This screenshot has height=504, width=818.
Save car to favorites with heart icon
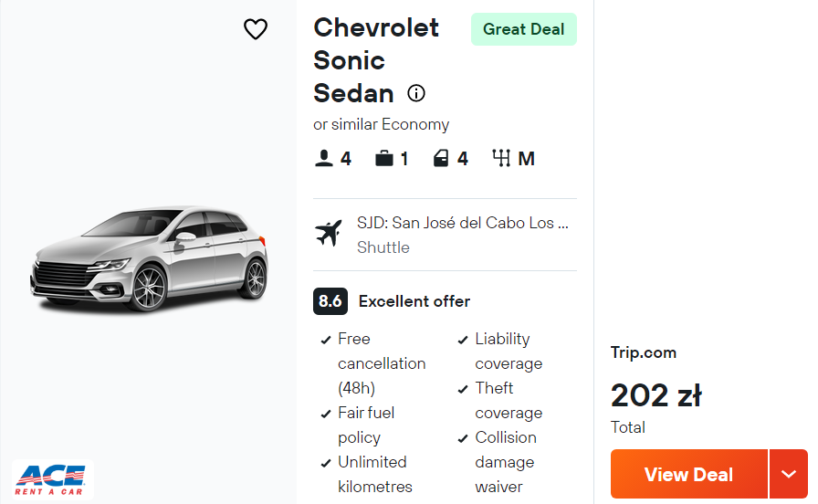point(256,29)
